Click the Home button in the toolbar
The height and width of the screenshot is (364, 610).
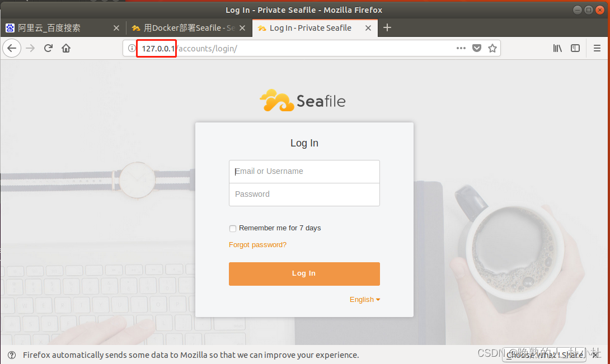[x=66, y=48]
